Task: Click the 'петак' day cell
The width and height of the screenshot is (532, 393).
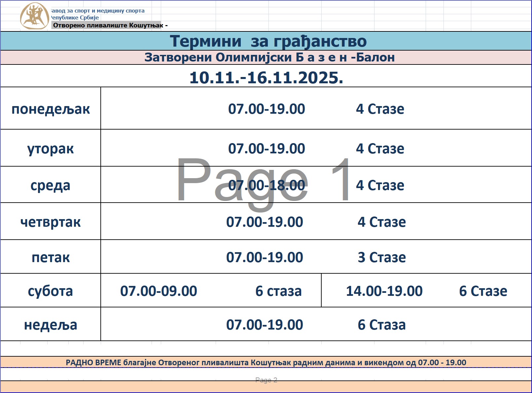Action: [51, 257]
